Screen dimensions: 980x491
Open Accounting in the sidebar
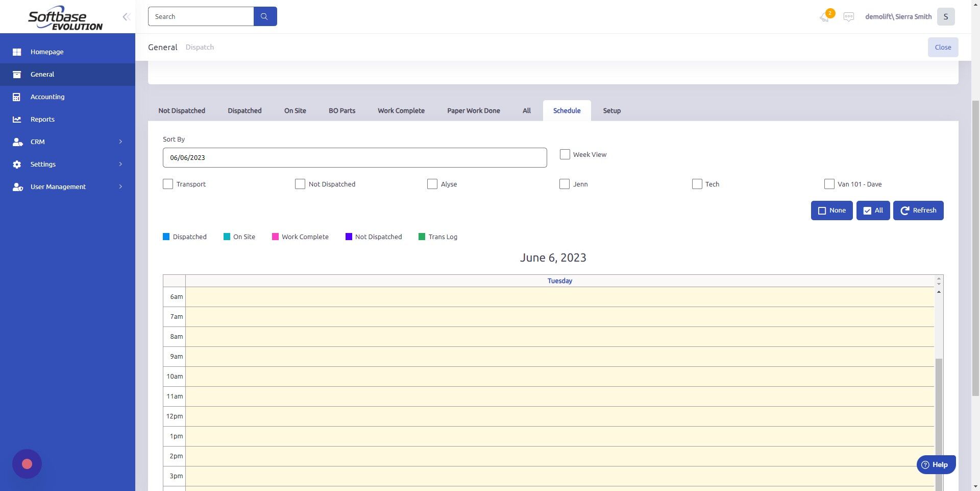(67, 97)
